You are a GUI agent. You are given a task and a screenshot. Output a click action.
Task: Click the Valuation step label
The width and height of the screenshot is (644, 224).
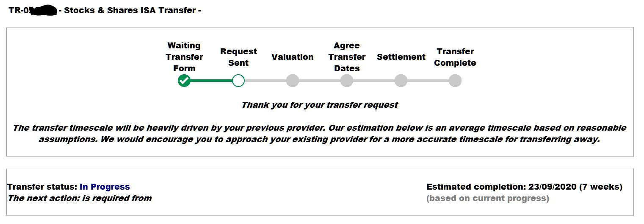(x=293, y=57)
